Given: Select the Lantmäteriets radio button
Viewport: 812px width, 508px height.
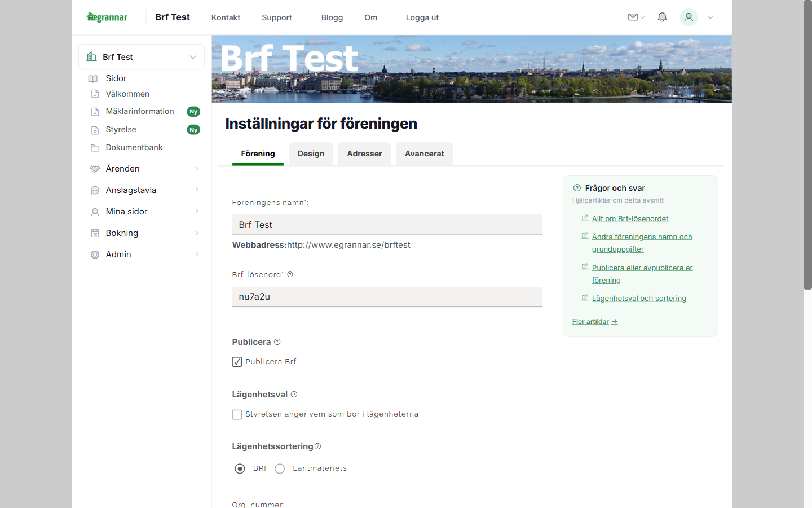Looking at the screenshot, I should pos(280,468).
